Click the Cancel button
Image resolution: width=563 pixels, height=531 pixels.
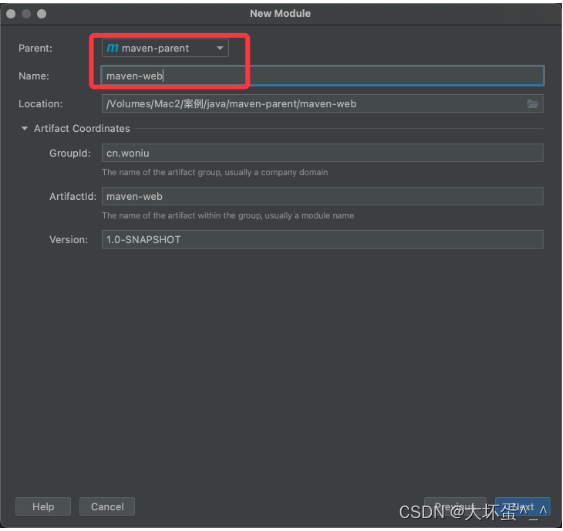pyautogui.click(x=107, y=507)
